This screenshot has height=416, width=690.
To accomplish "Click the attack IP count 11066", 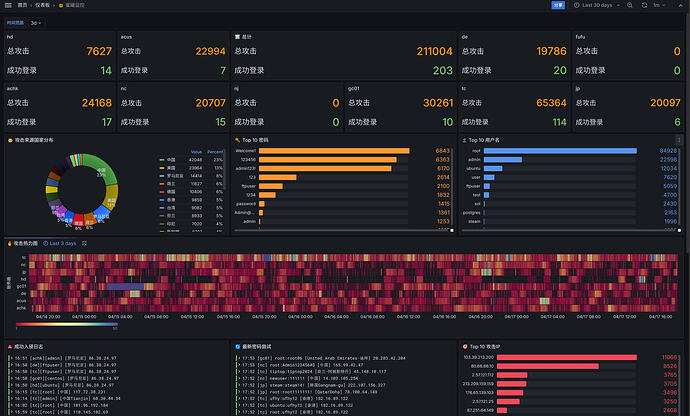I will point(669,357).
